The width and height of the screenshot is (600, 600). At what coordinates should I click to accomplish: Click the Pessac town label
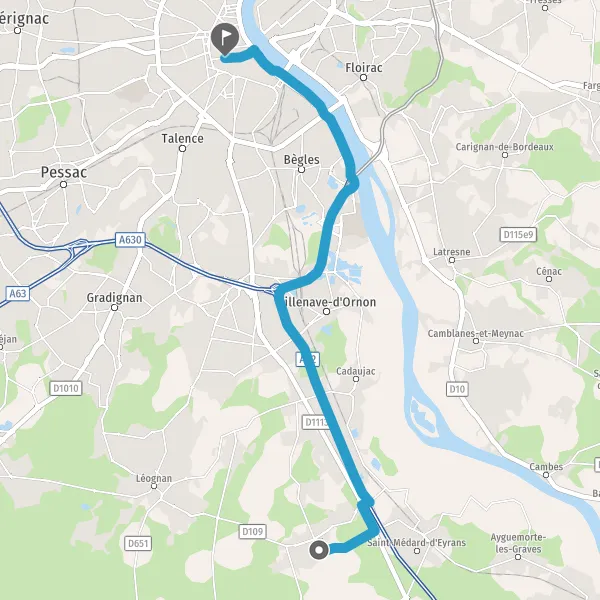pyautogui.click(x=64, y=173)
